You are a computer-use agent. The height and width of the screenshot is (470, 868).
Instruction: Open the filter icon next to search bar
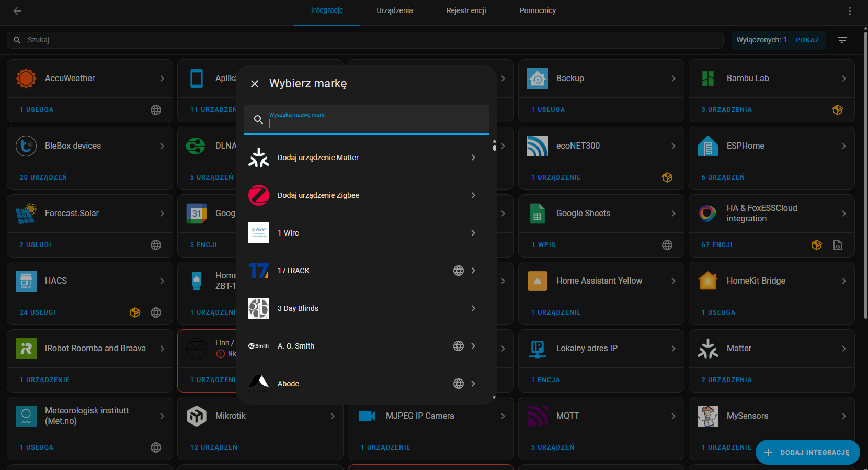tap(842, 40)
